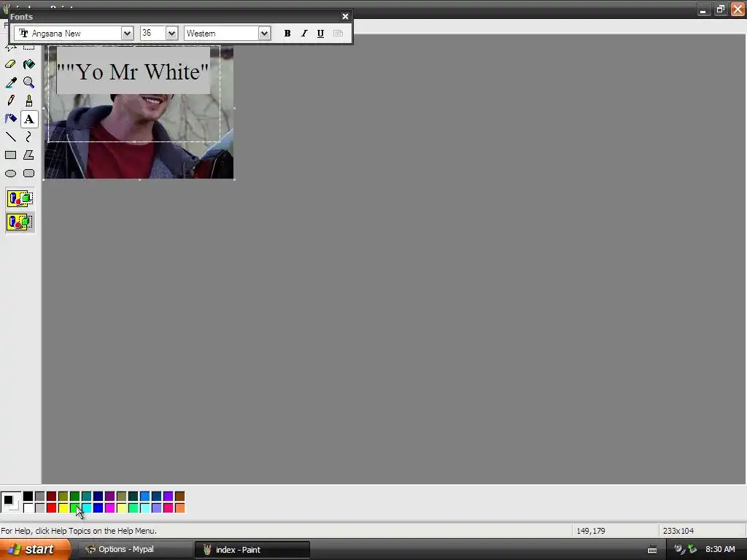Select the Airbrush spray tool

[x=10, y=119]
